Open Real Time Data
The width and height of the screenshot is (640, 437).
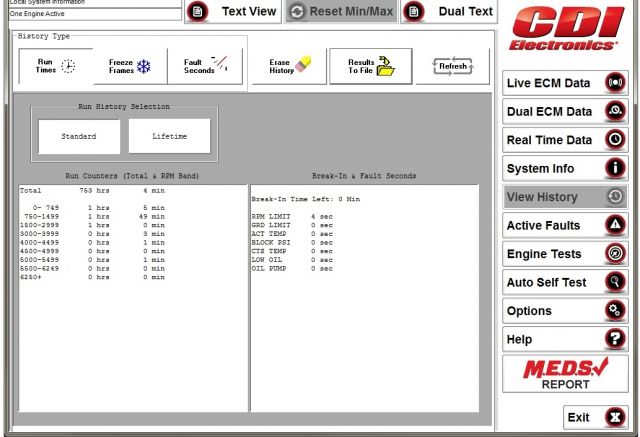tap(565, 140)
